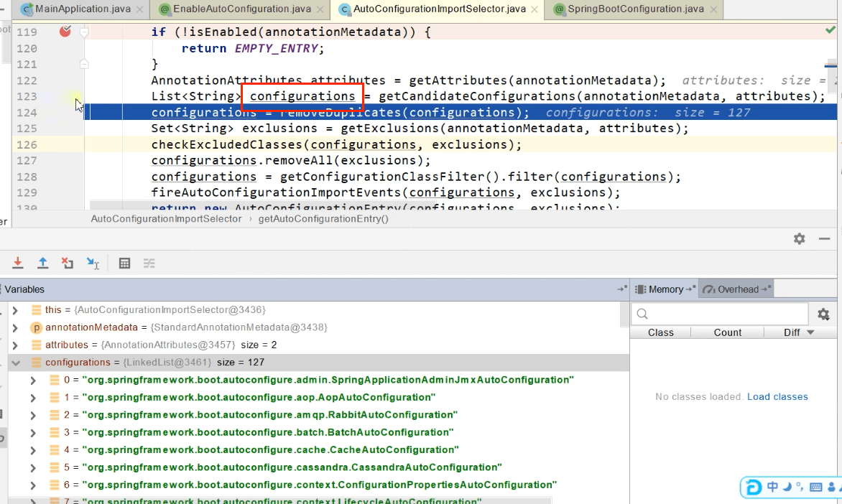842x504 pixels.
Task: Expand the attributes variable node
Action: tap(15, 345)
